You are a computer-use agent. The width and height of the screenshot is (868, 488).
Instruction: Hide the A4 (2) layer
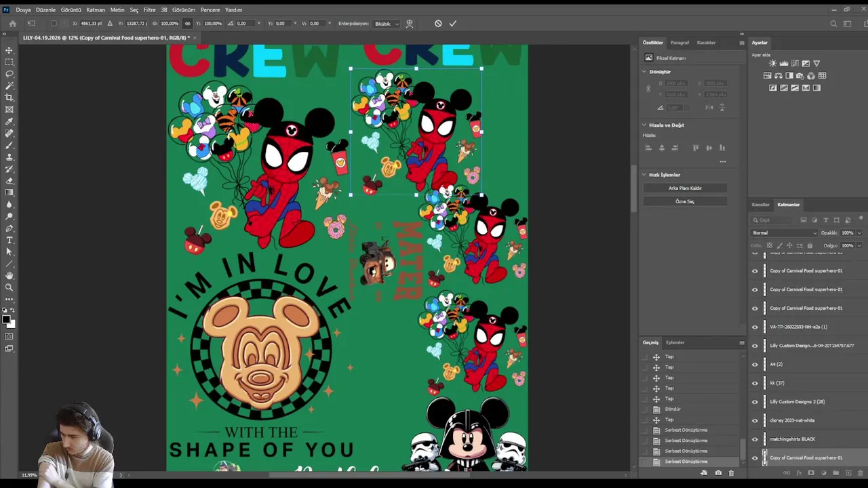[x=755, y=364]
